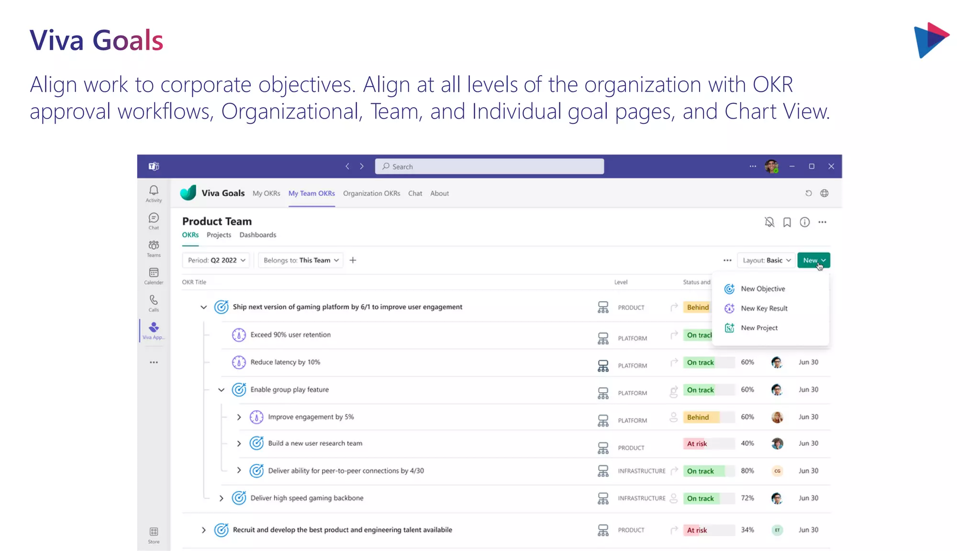Open Reduce latency by 10% key result
This screenshot has width=980, height=551.
point(285,362)
